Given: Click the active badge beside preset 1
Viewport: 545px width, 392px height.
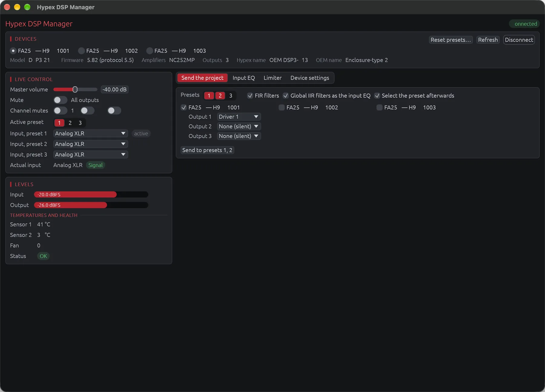Looking at the screenshot, I should 141,133.
